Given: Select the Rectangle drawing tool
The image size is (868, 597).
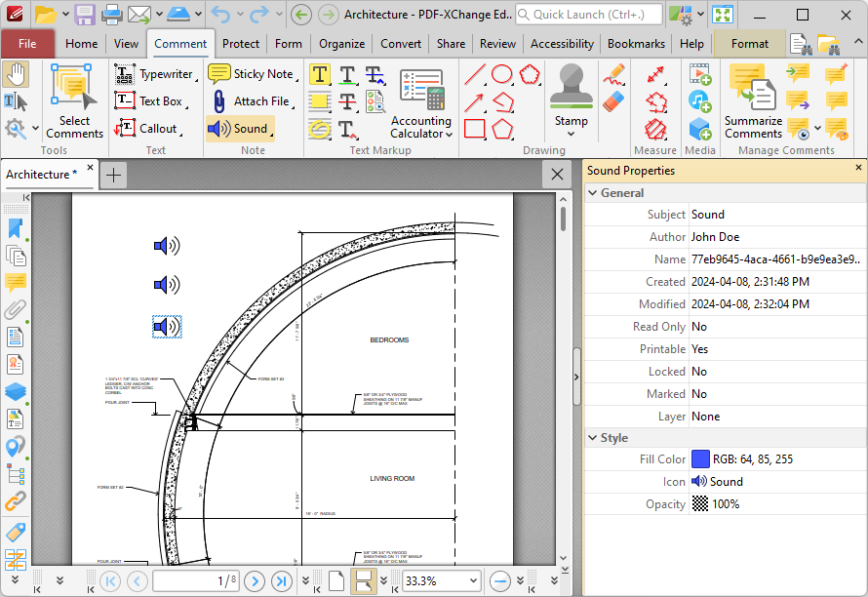Looking at the screenshot, I should 474,129.
